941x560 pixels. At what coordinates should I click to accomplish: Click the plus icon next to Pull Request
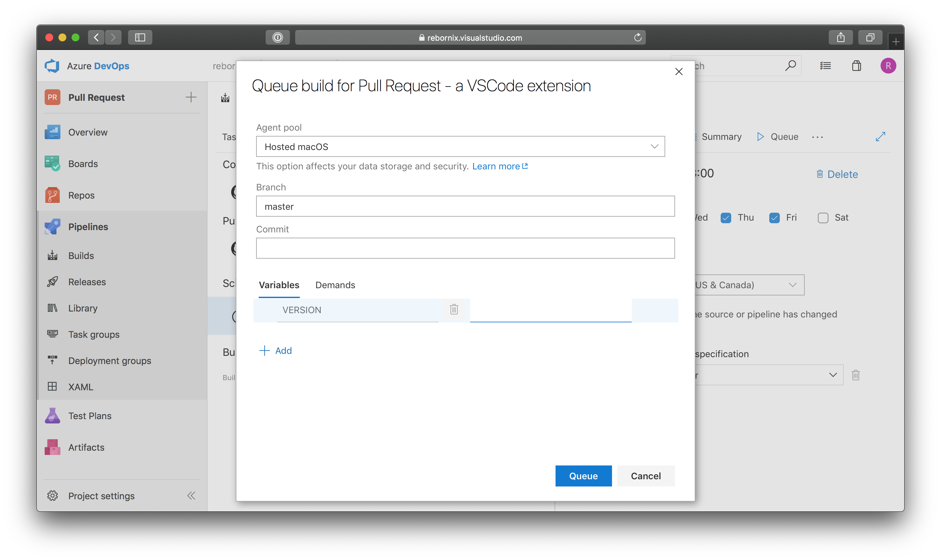[191, 97]
